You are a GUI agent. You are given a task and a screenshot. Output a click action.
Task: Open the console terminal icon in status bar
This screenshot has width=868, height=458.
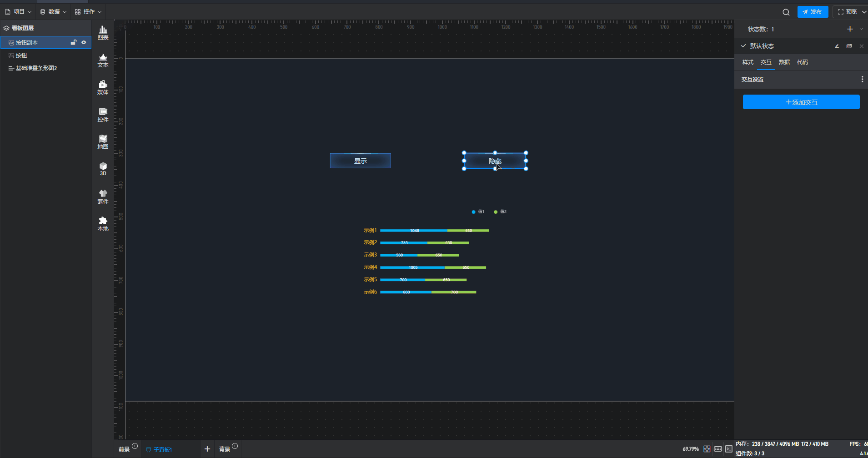pos(729,449)
